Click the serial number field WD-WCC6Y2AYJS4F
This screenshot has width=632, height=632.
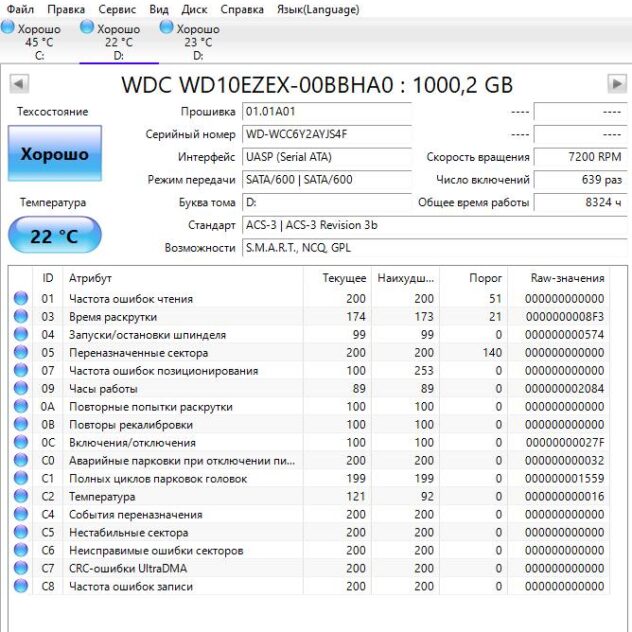327,134
